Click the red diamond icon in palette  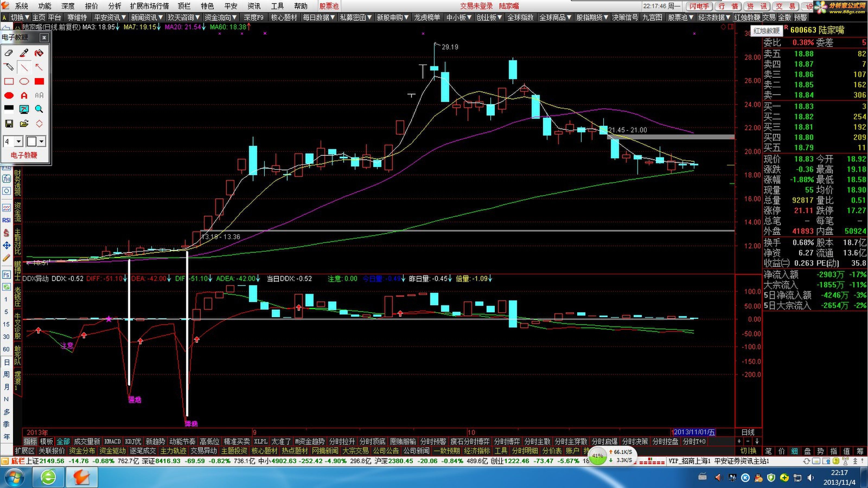tap(39, 124)
